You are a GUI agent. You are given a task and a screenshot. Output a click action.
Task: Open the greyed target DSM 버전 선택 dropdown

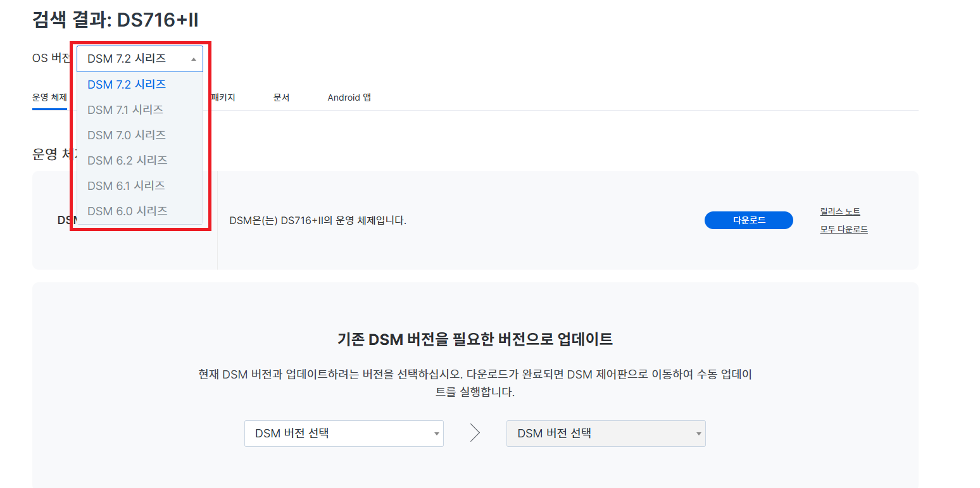tap(606, 434)
